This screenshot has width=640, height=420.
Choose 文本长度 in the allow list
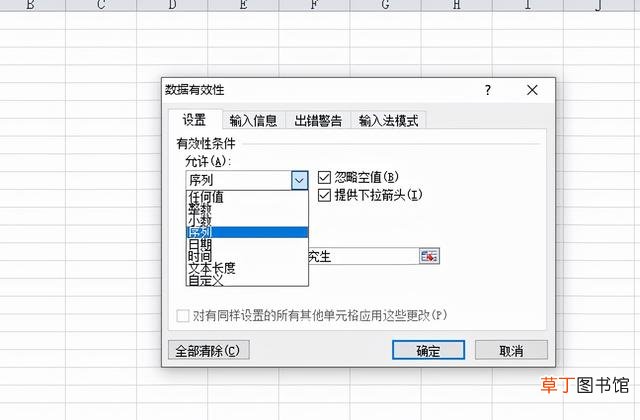click(247, 268)
